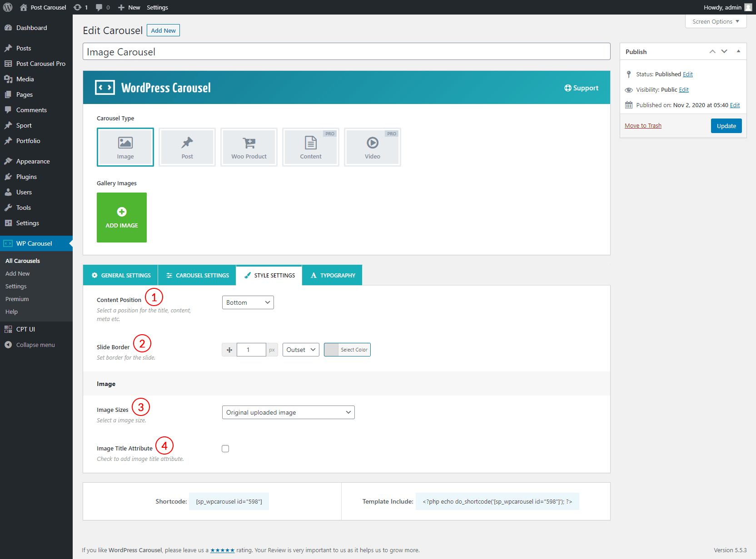Click the green Add Image plus tile
Image resolution: width=756 pixels, height=559 pixels.
122,218
